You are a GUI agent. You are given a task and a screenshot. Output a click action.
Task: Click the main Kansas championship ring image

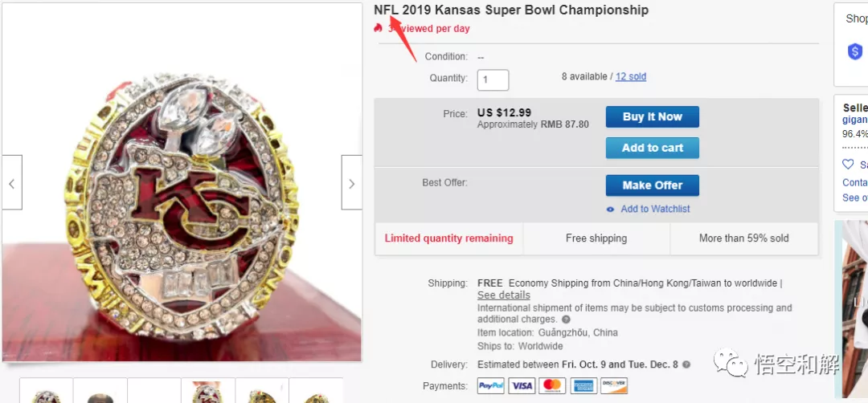[x=182, y=183]
